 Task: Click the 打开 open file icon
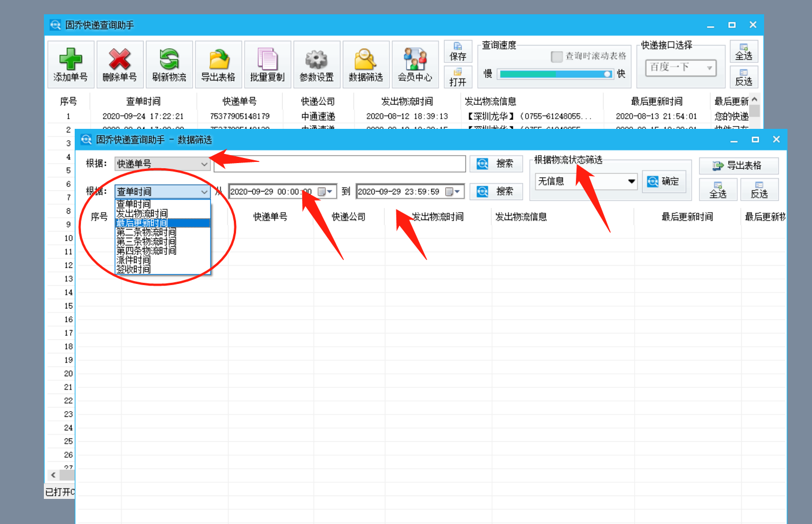pos(458,77)
